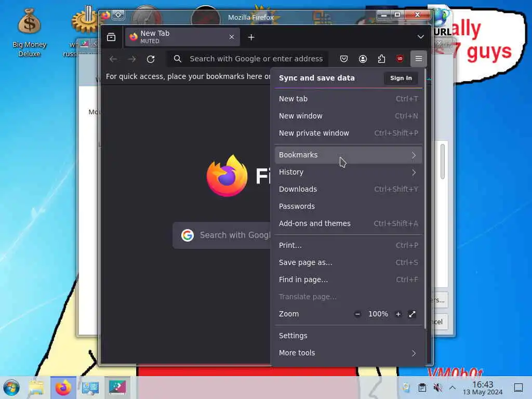Open Add-ons and themes
The height and width of the screenshot is (399, 532).
348,223
